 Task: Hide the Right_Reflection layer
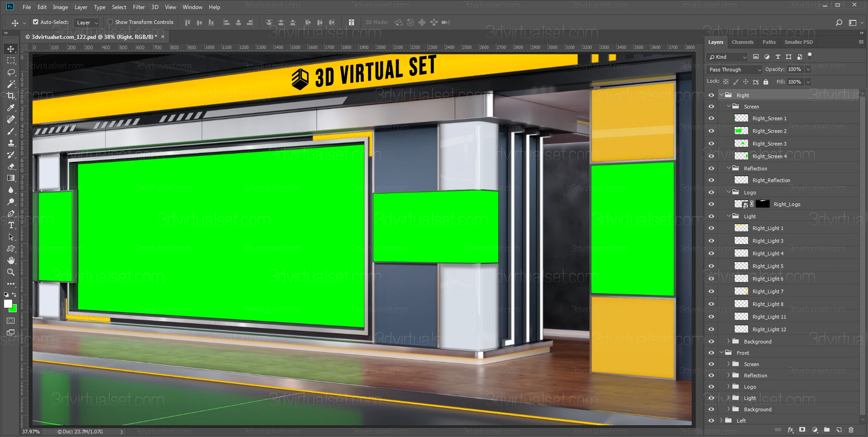coord(711,180)
